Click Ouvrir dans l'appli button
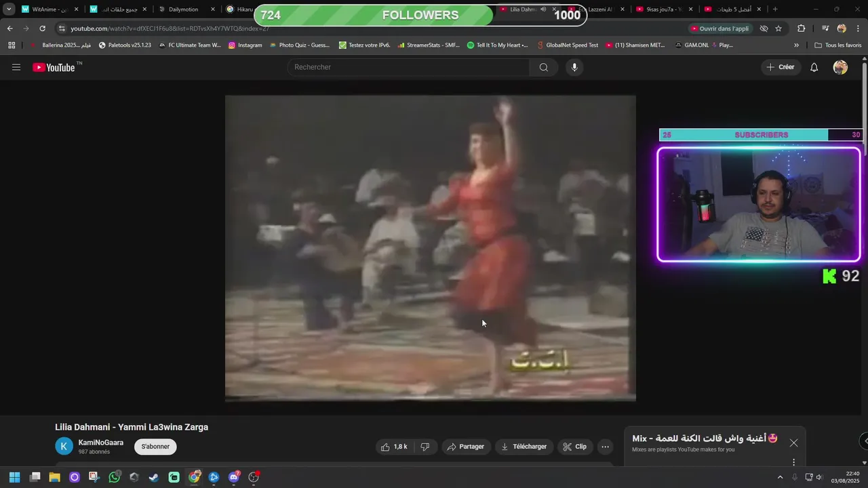This screenshot has width=868, height=488. click(x=719, y=28)
